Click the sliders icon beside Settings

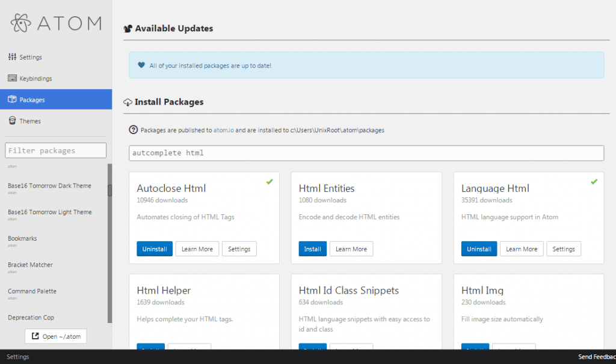11,57
